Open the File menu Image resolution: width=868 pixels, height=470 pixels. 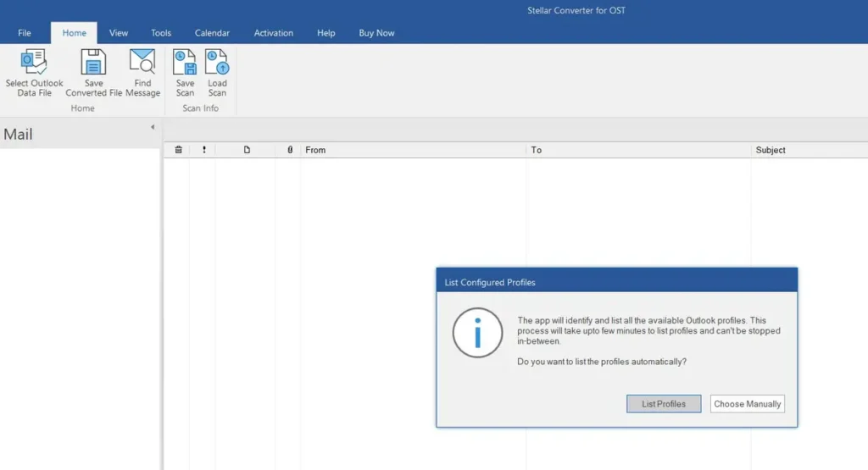pos(25,33)
